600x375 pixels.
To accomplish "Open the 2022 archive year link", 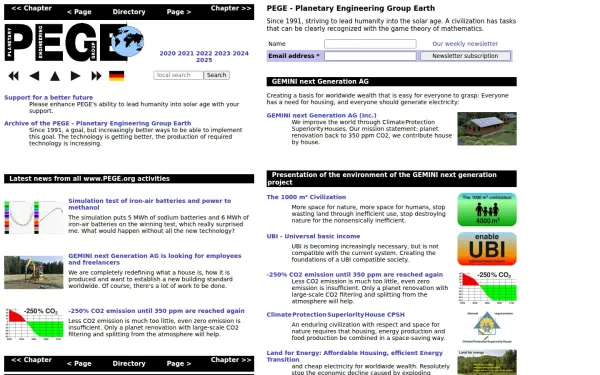I will tap(204, 53).
